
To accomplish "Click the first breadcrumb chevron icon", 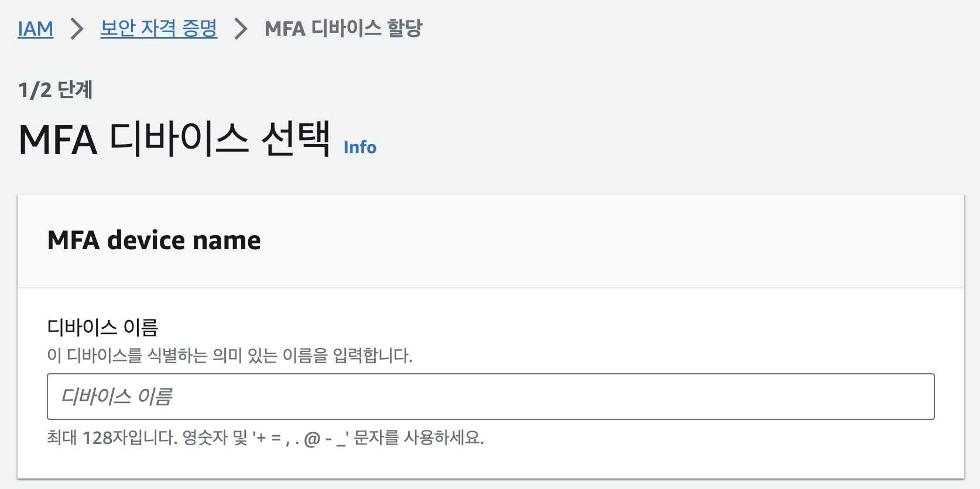I will click(x=77, y=28).
